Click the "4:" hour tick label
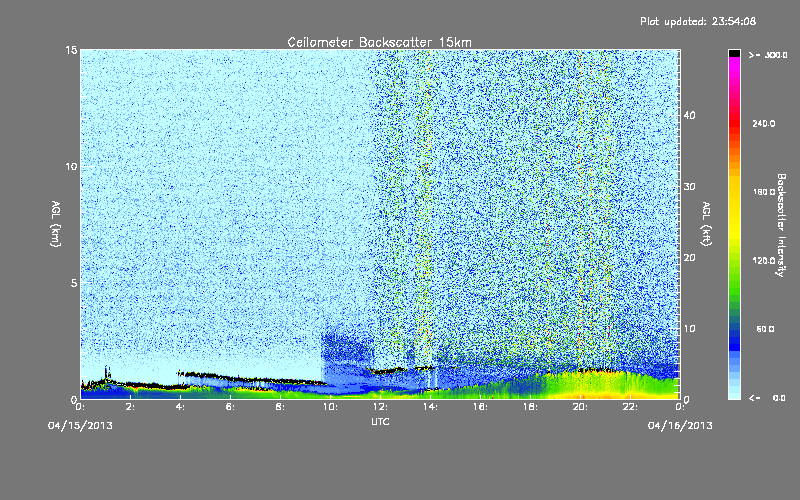Viewport: 800px width, 500px height. 181,407
